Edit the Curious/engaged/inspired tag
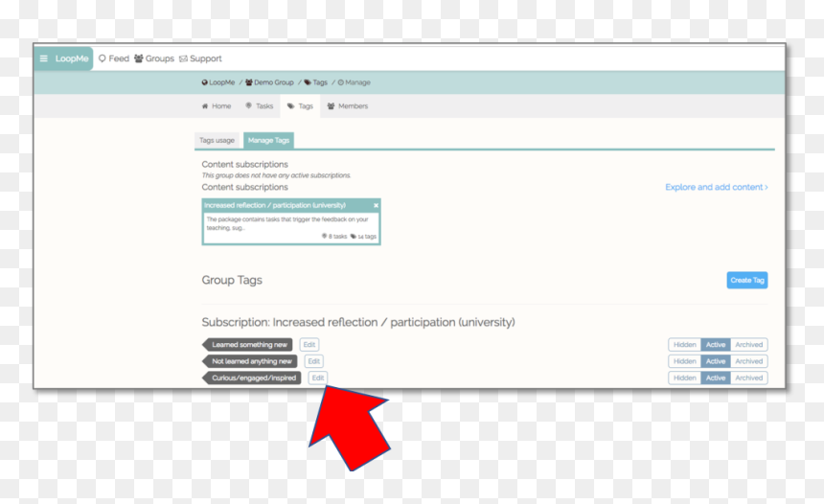The height and width of the screenshot is (504, 824). click(318, 378)
